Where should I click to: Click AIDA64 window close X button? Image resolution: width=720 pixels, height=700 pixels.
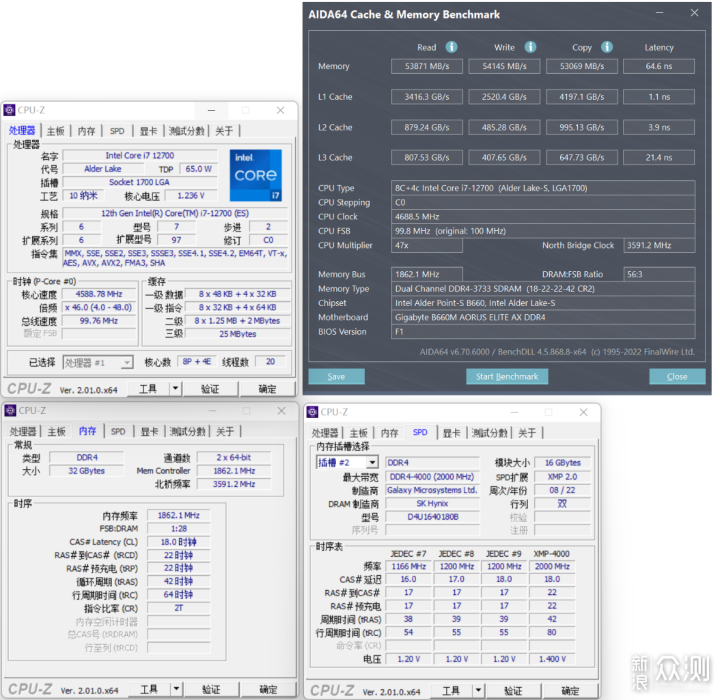click(694, 13)
